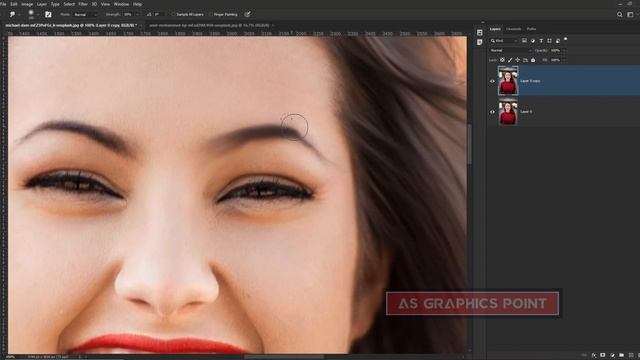Image resolution: width=640 pixels, height=360 pixels.
Task: Open the 3D menu
Action: click(94, 4)
